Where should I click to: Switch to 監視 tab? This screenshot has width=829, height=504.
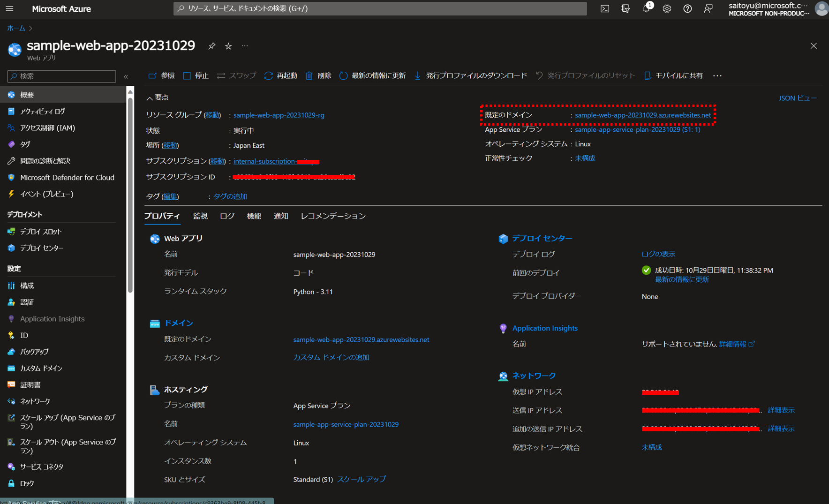(200, 216)
